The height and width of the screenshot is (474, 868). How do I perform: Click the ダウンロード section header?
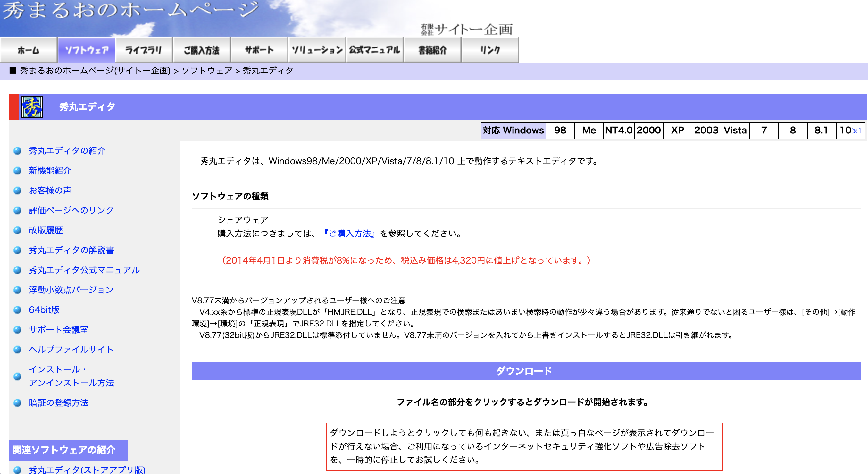526,371
